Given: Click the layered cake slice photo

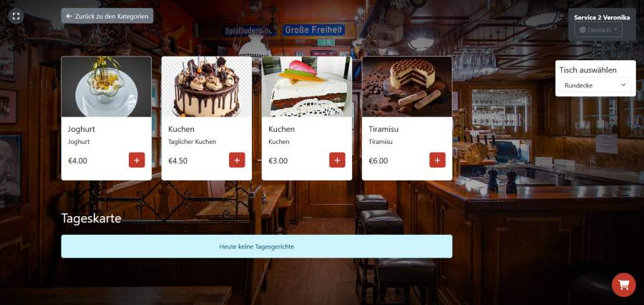Looking at the screenshot, I should tap(307, 87).
